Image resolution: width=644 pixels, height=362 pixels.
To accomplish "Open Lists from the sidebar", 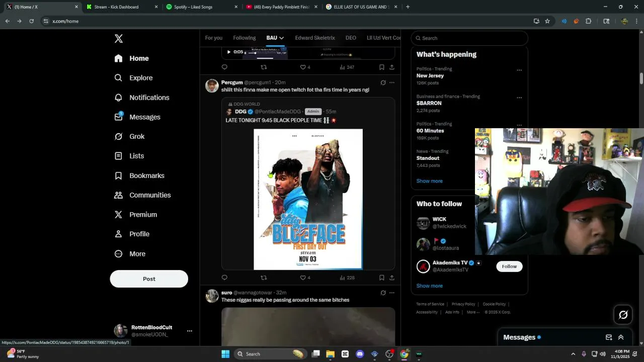I will [129, 156].
